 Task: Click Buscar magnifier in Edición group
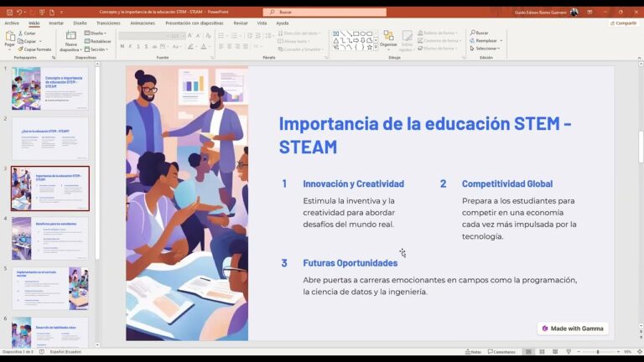[x=480, y=33]
